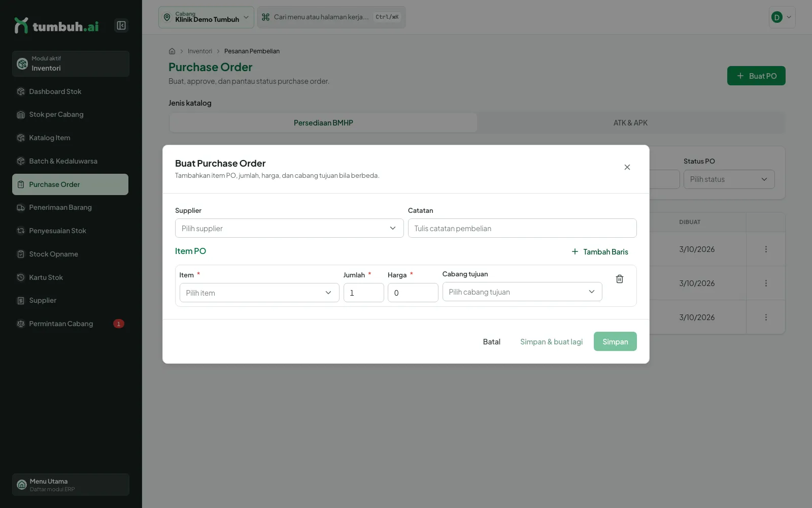812x508 pixels.
Task: Click the Batal button
Action: 492,342
